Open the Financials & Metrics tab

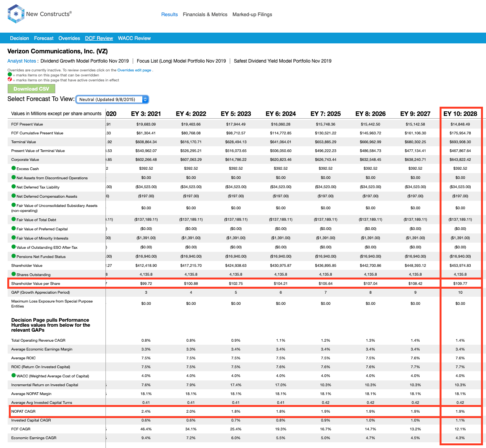(205, 15)
